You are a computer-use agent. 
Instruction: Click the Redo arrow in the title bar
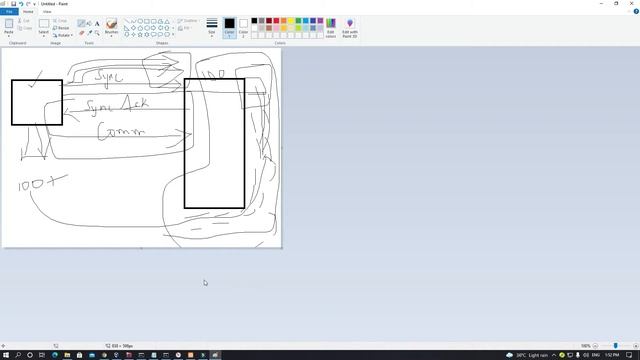pyautogui.click(x=28, y=4)
